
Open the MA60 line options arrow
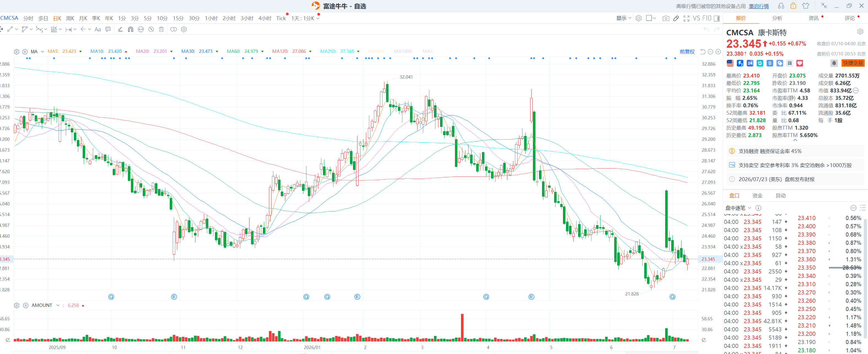262,52
